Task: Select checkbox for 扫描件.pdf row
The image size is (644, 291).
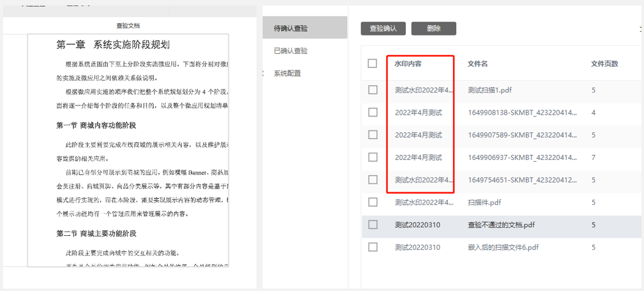Action: point(373,202)
